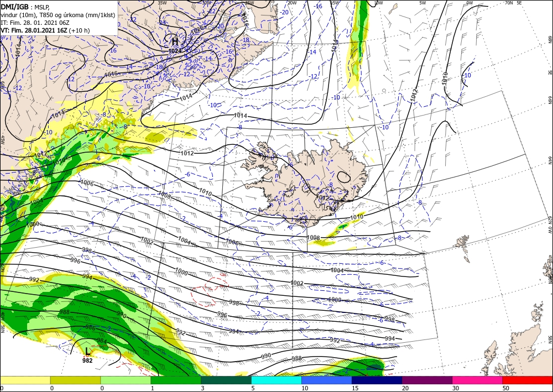Select the bright blue legend swatch
This screenshot has height=392, width=553.
327,380
